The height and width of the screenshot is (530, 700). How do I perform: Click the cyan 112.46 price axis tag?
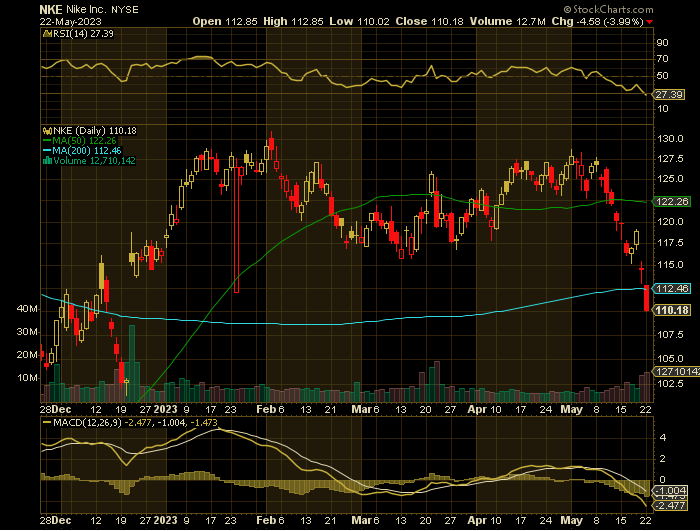[x=672, y=288]
